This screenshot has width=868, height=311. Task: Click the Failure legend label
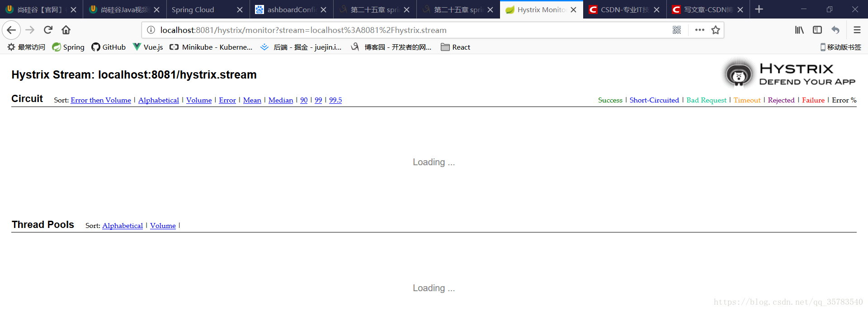[813, 100]
